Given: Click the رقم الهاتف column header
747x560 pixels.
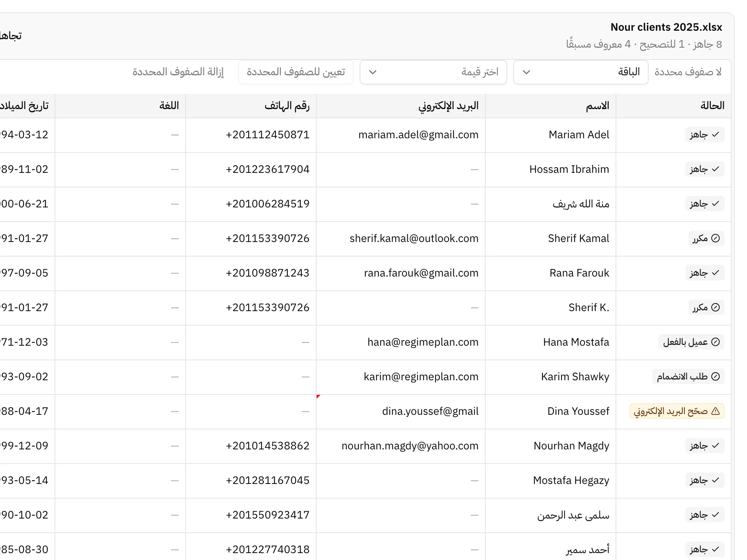Looking at the screenshot, I should 251,106.
